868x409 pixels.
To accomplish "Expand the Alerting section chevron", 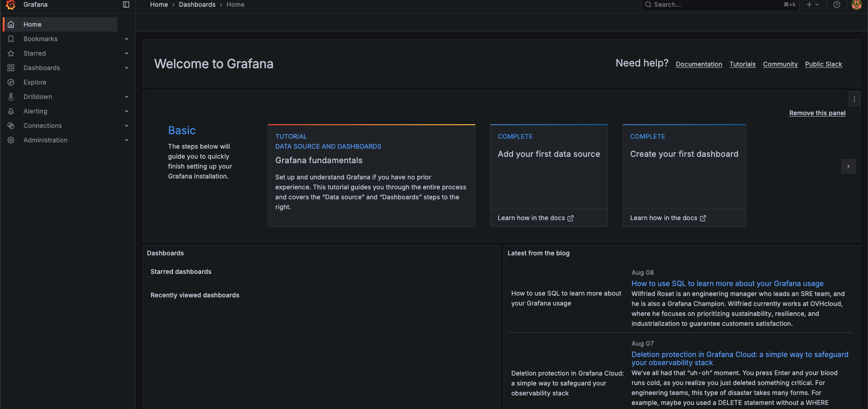I will point(127,111).
